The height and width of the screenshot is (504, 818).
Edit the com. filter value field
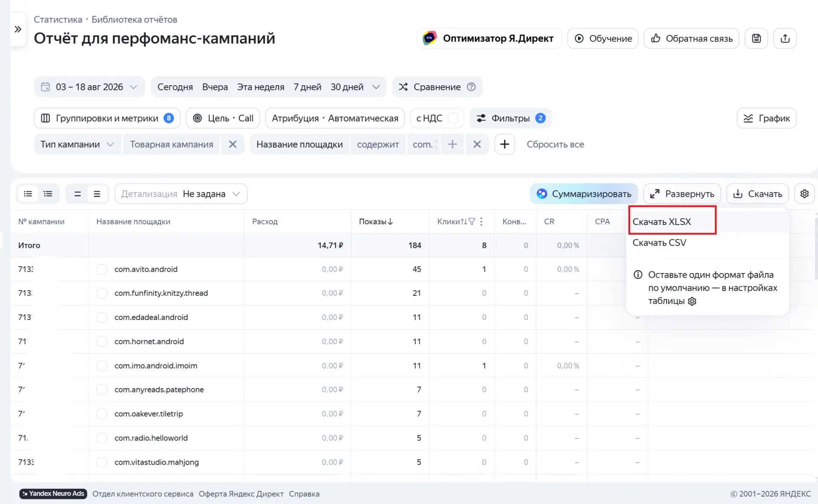click(423, 144)
